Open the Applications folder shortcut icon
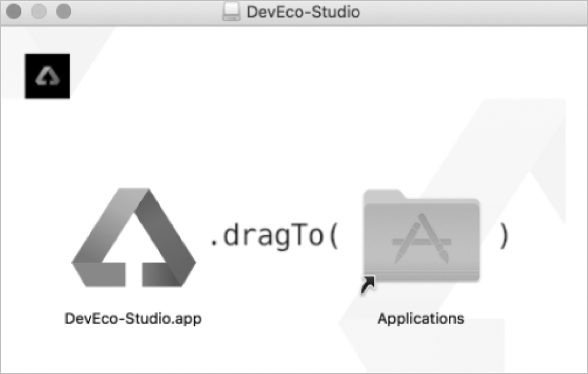Screen dimensions: 588x374 pos(421,237)
